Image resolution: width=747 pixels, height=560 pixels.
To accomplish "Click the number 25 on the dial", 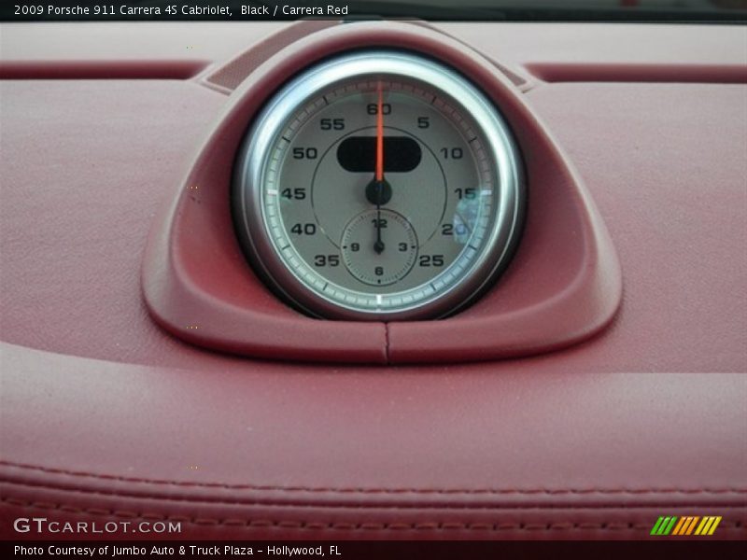I will [x=430, y=260].
